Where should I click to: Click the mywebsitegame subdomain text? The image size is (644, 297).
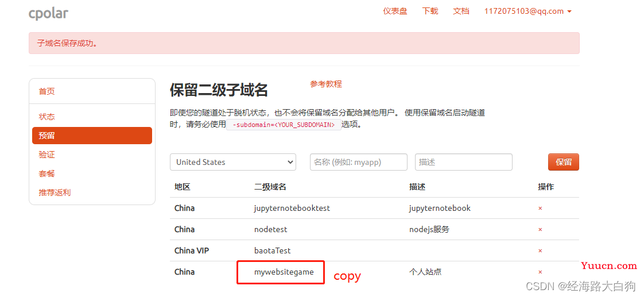click(x=284, y=272)
